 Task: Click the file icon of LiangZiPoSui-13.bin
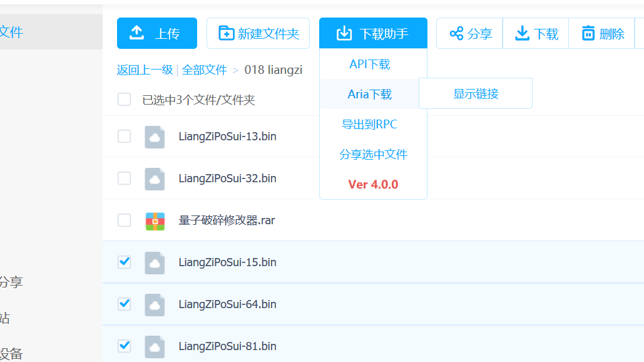pos(155,137)
